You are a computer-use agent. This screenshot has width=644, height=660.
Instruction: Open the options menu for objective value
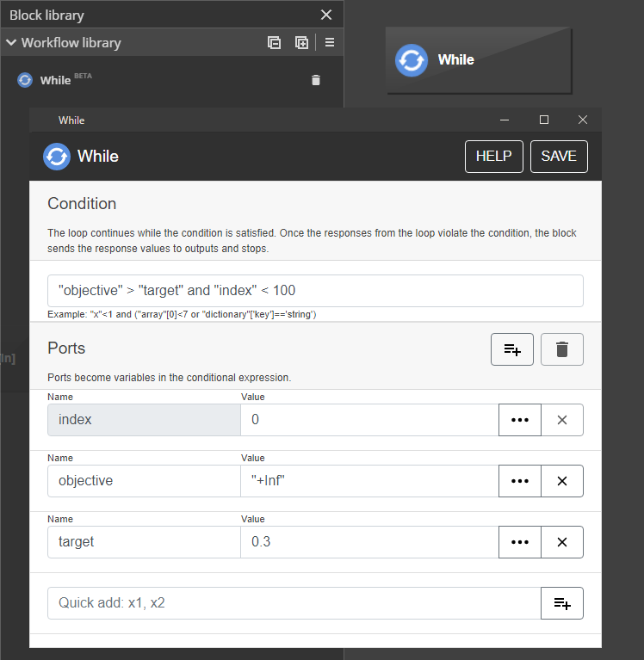point(519,481)
